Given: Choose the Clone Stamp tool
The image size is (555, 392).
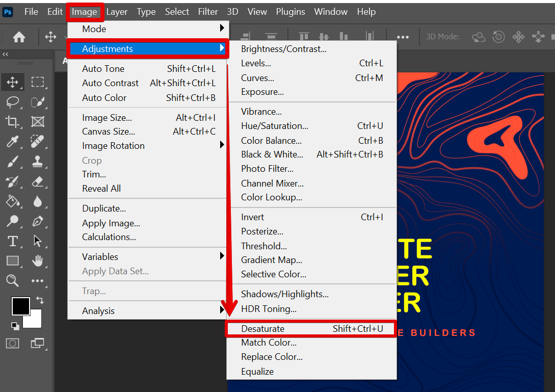Looking at the screenshot, I should 37,162.
